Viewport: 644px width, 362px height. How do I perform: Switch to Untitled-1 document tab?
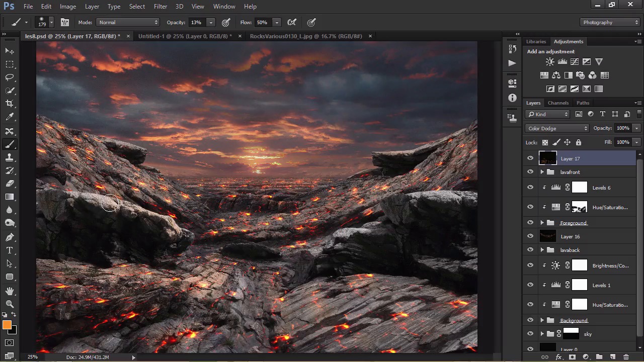185,36
